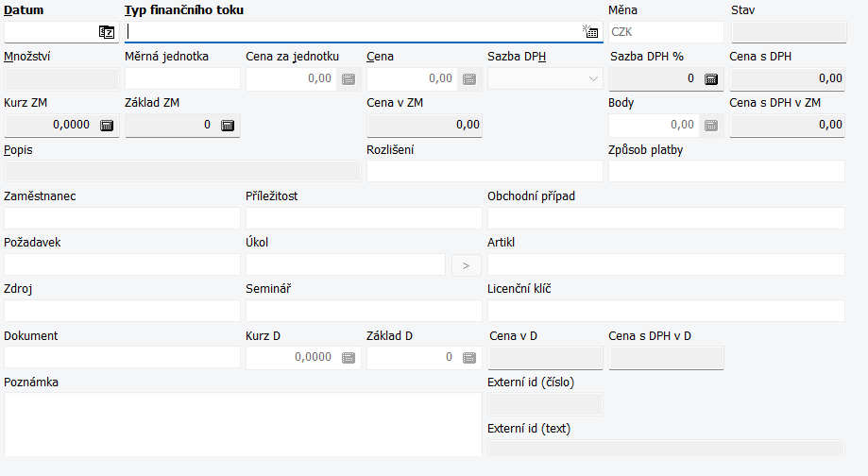The height and width of the screenshot is (476, 868).
Task: Click the Zaměstnanec input field
Action: point(123,218)
